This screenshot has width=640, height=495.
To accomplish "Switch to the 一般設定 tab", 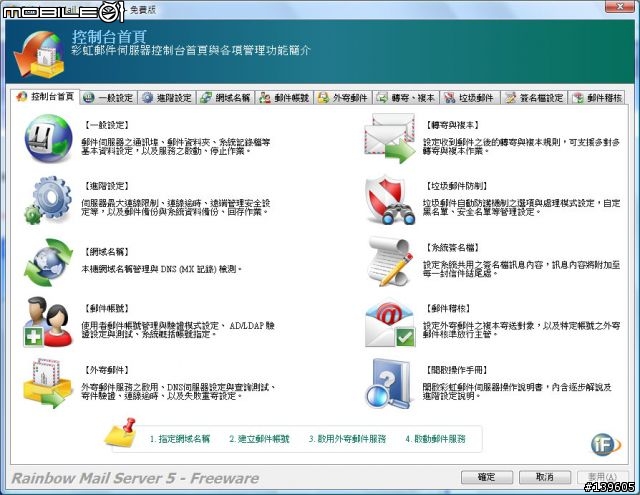I will pos(109,98).
